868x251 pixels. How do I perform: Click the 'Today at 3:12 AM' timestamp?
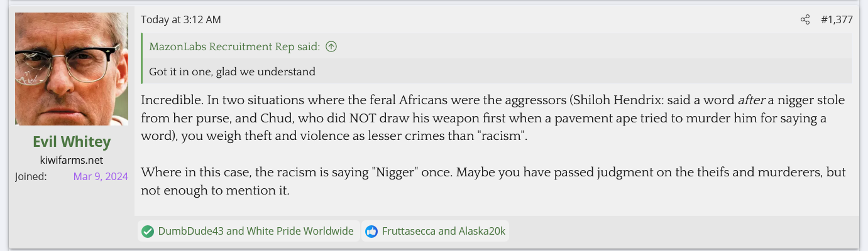pos(181,20)
